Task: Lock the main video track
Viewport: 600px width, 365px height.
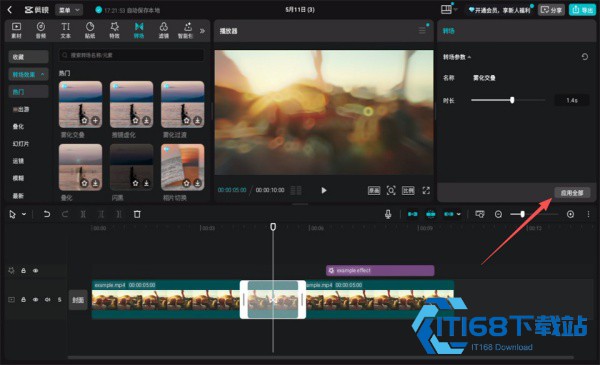Action: click(x=23, y=300)
